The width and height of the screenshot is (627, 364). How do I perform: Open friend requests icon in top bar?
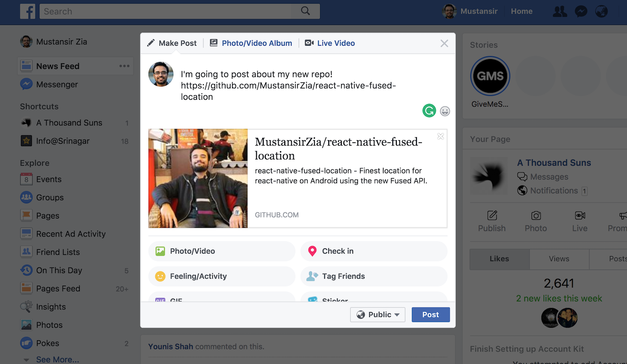[560, 11]
